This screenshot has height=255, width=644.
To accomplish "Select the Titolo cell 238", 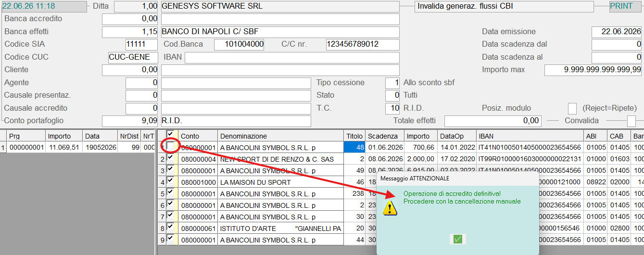I will tap(354, 193).
